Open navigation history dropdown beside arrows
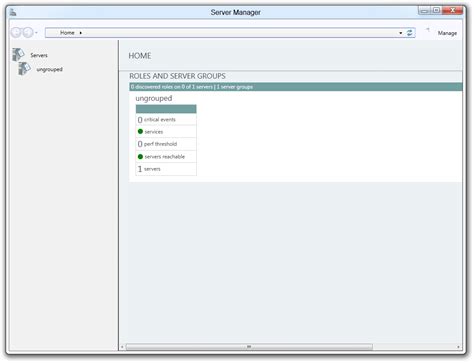Image resolution: width=474 pixels, height=363 pixels. 36,33
